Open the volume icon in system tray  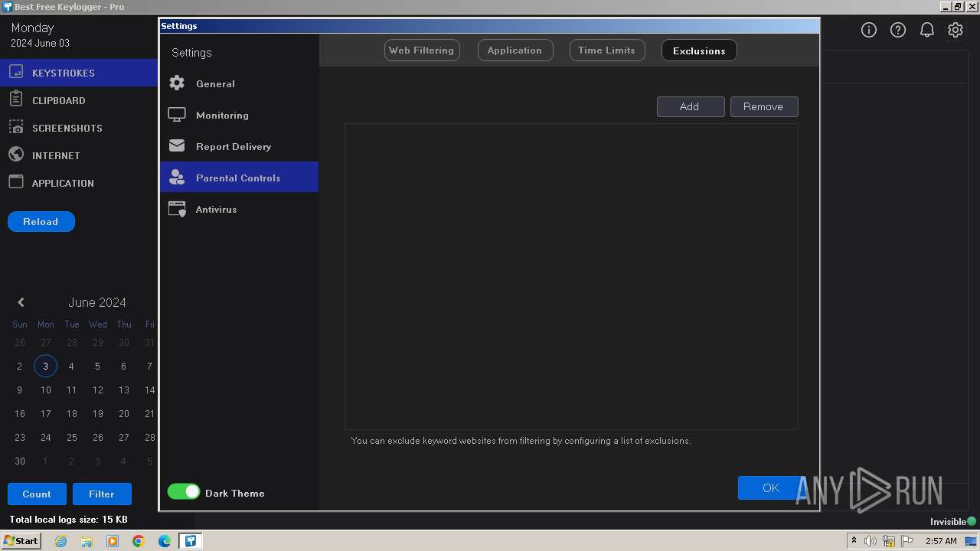tap(871, 541)
